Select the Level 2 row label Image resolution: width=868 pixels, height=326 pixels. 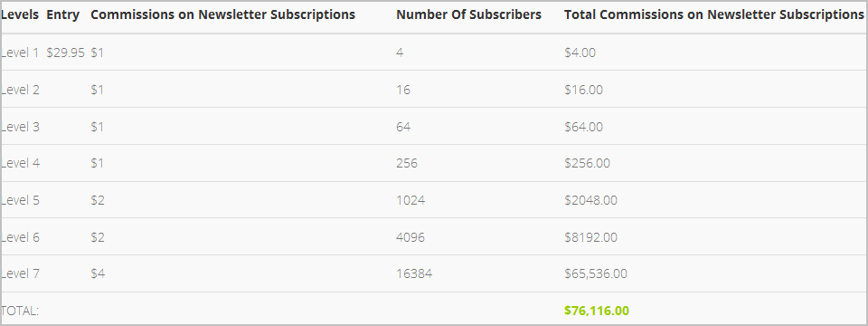(20, 90)
